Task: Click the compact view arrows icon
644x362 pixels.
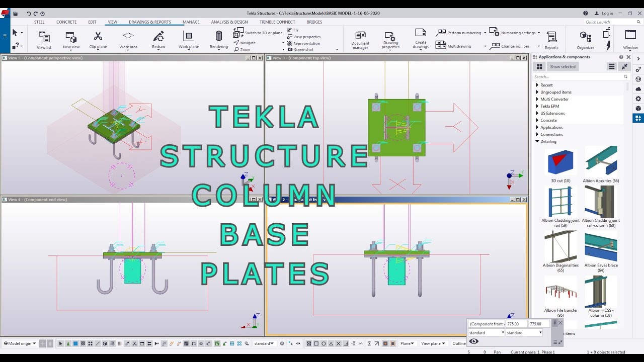Action: tap(624, 66)
